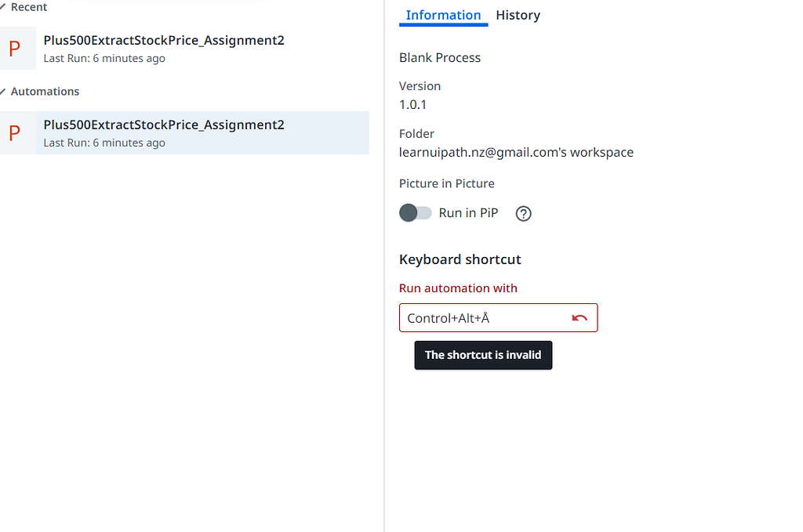Click the 'The shortcut is invalid' tooltip

(x=483, y=355)
